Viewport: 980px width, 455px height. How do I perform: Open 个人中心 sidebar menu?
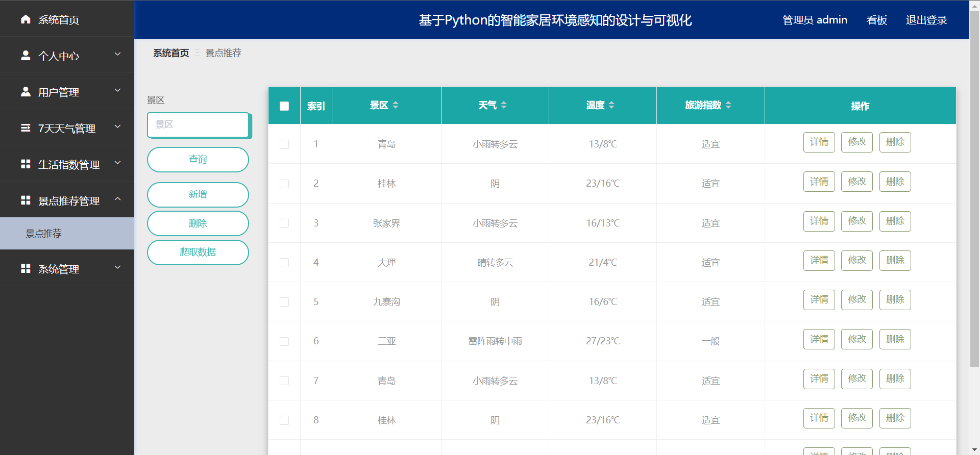[x=67, y=56]
